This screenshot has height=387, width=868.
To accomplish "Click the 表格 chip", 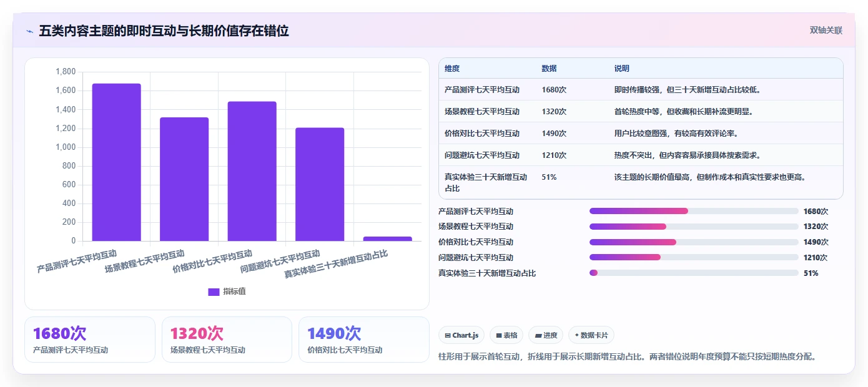I will pos(506,335).
